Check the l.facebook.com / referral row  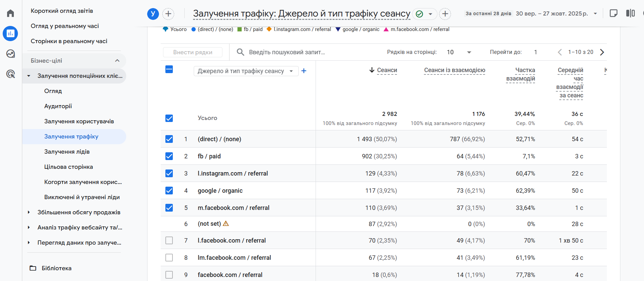(169, 241)
